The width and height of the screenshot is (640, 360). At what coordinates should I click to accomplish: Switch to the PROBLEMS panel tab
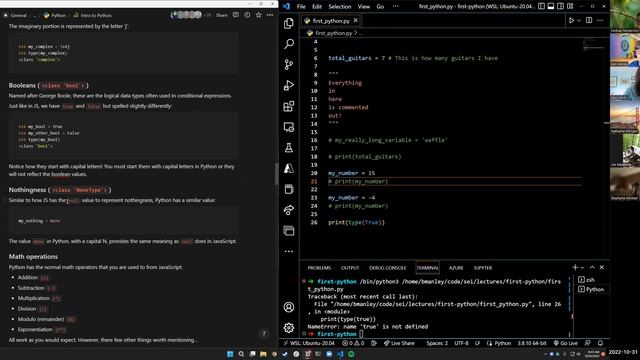coord(319,268)
